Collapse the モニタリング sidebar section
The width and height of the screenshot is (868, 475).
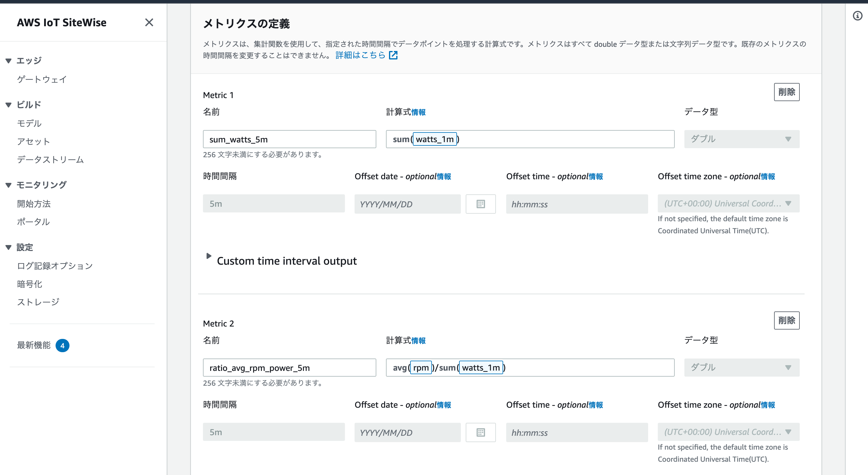coord(9,185)
